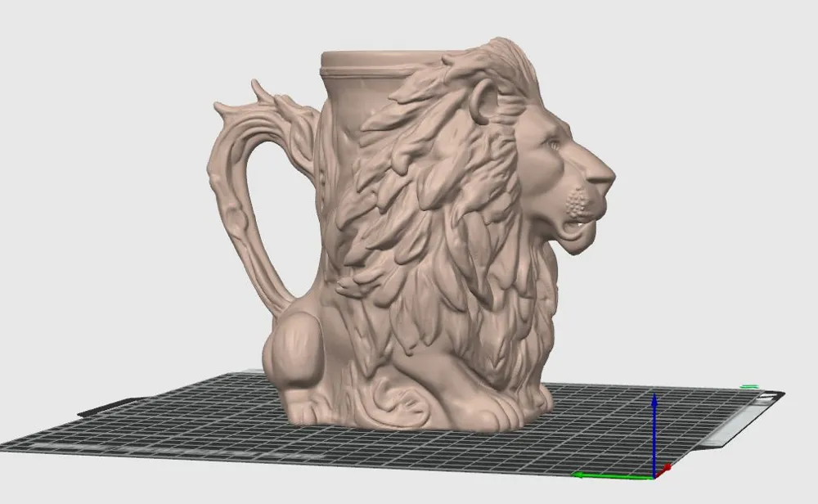Click the red X-axis arrow
Image resolution: width=818 pixels, height=504 pixels.
click(663, 470)
